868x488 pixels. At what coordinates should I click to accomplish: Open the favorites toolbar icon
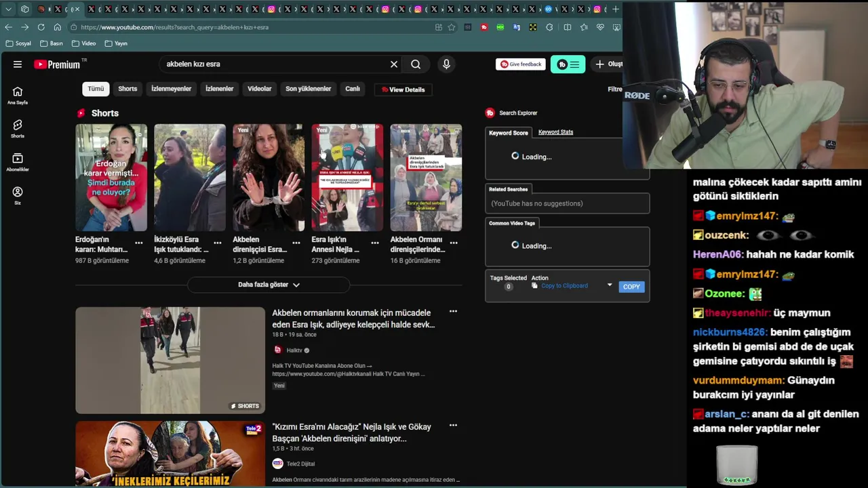click(584, 27)
